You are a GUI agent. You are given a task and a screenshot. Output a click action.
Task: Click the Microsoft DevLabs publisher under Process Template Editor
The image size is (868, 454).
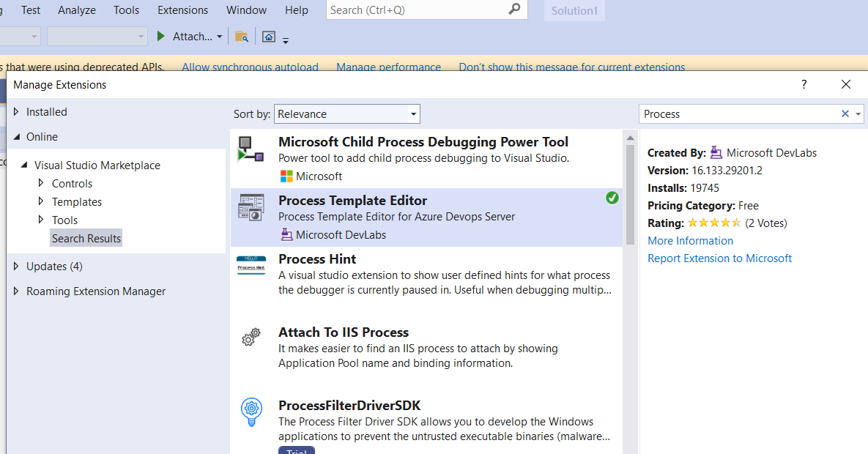pyautogui.click(x=341, y=235)
